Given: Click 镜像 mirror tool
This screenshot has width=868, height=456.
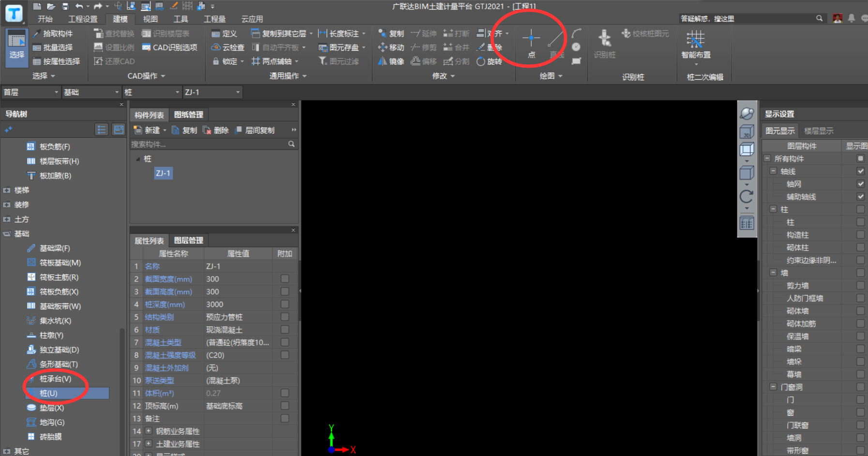Looking at the screenshot, I should [x=391, y=61].
